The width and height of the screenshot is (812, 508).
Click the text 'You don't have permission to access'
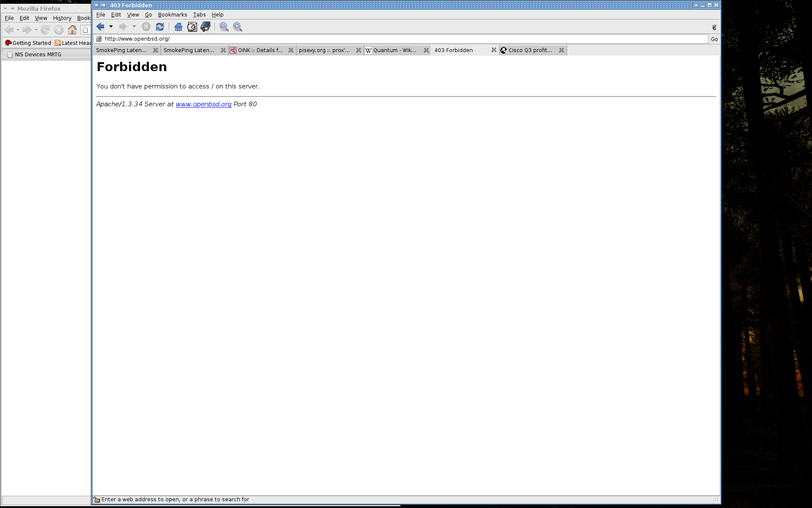pos(153,86)
